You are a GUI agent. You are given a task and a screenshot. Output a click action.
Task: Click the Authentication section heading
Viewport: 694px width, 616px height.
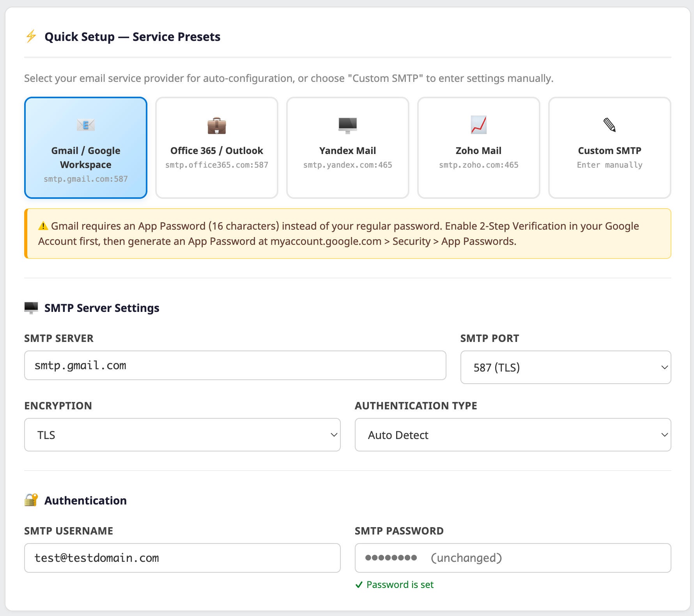[85, 500]
